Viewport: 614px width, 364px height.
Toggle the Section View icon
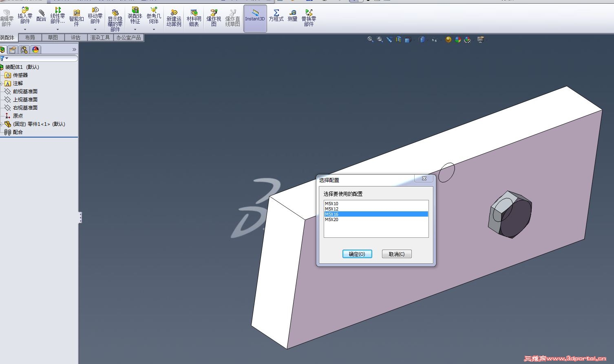398,39
